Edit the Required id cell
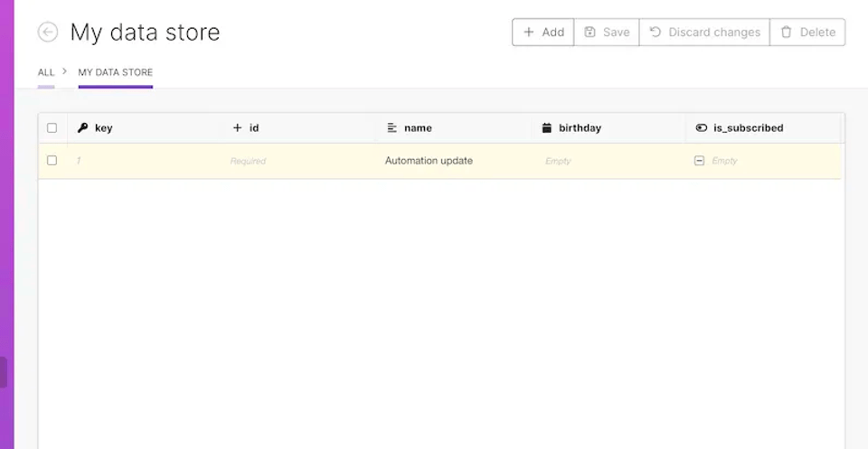Viewport: 868px width, 449px height. point(299,161)
